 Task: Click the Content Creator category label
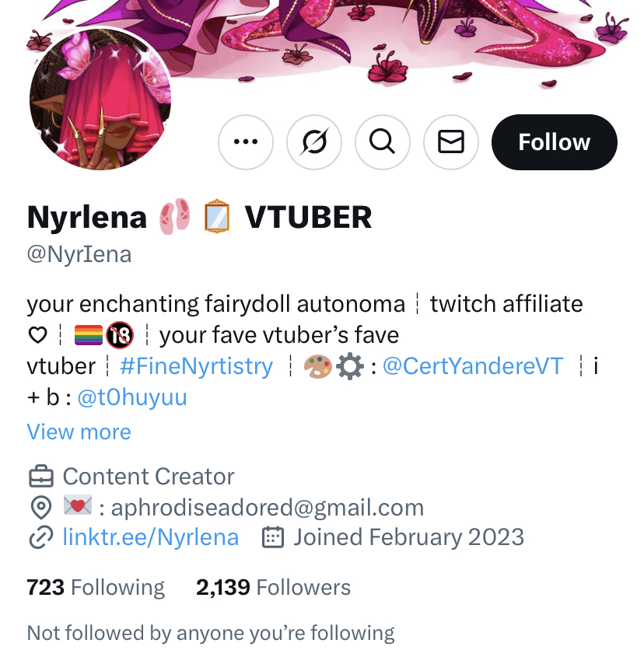149,477
